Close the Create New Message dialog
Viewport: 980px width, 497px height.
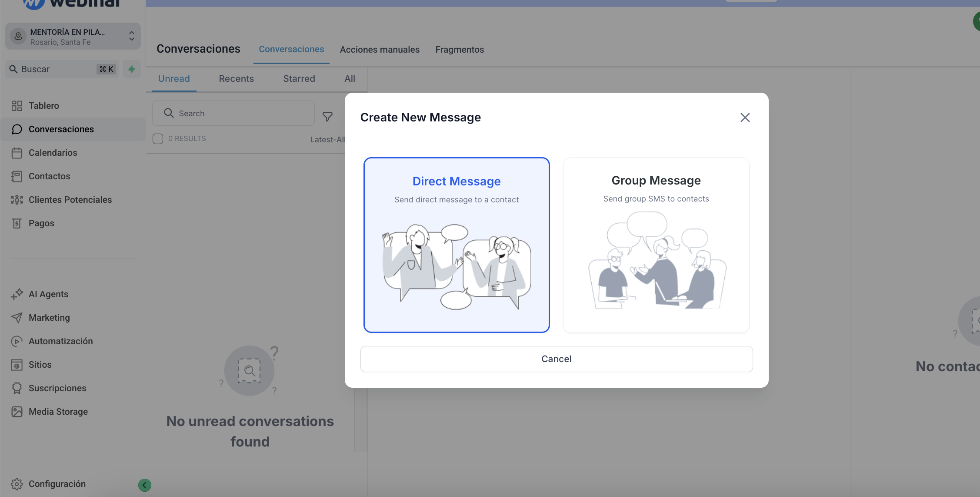[x=745, y=118]
